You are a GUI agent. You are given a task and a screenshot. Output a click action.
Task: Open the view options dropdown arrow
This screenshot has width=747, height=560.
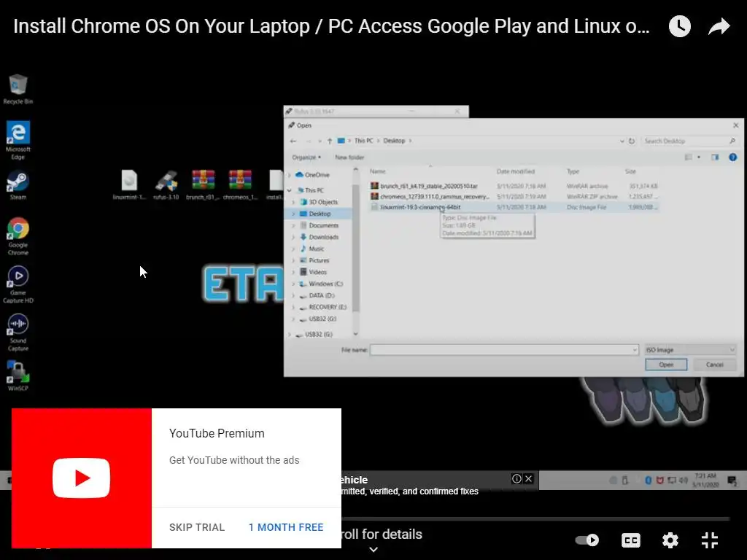click(699, 157)
